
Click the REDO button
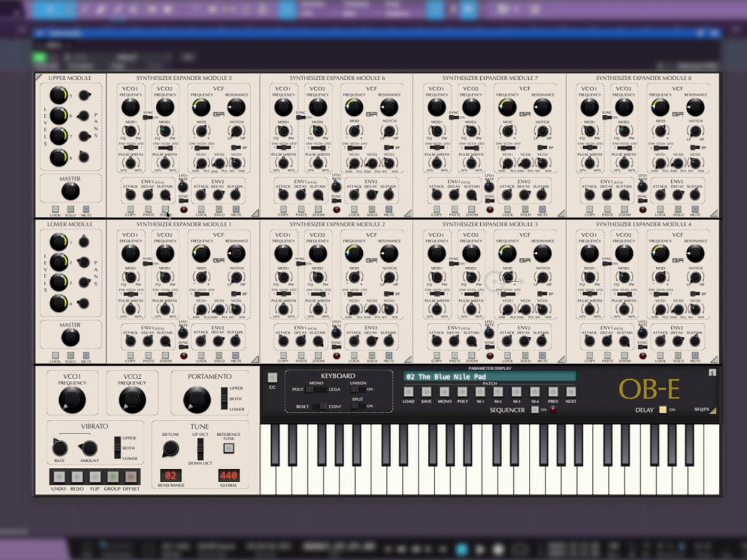[x=77, y=477]
